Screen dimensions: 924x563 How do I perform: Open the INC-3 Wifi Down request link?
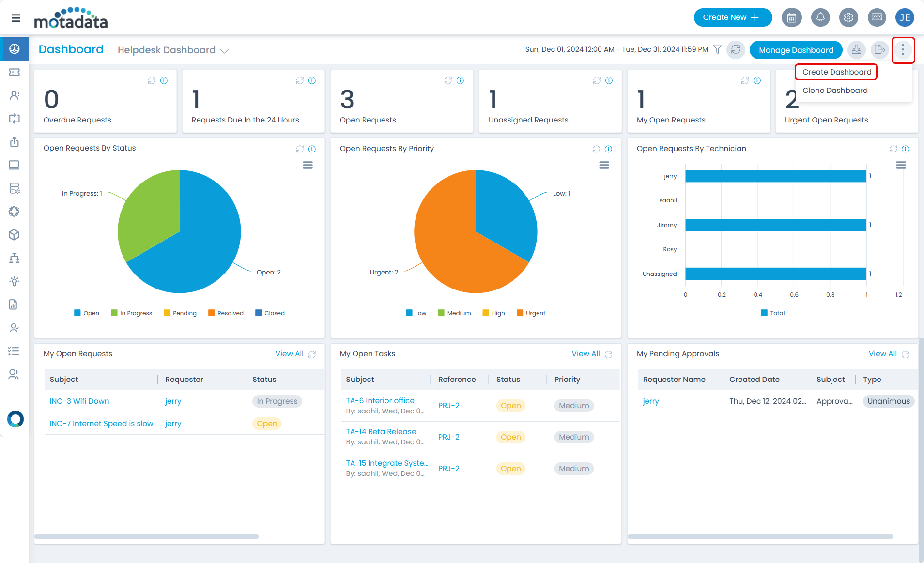79,401
